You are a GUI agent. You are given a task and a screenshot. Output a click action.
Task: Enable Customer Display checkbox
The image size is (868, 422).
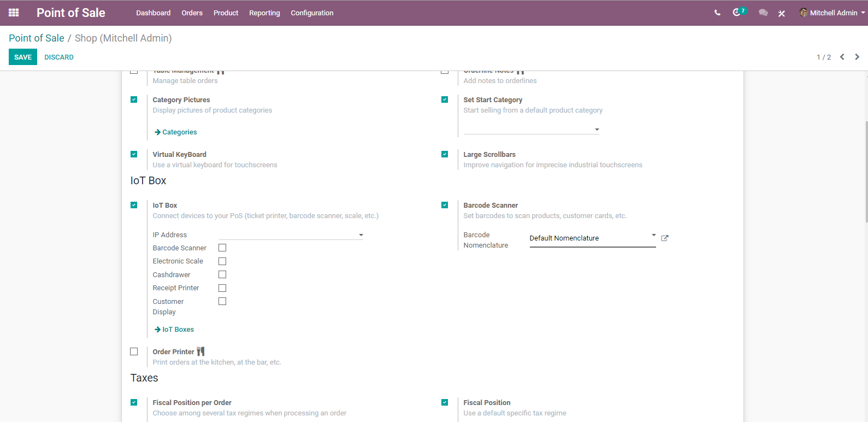coord(222,301)
